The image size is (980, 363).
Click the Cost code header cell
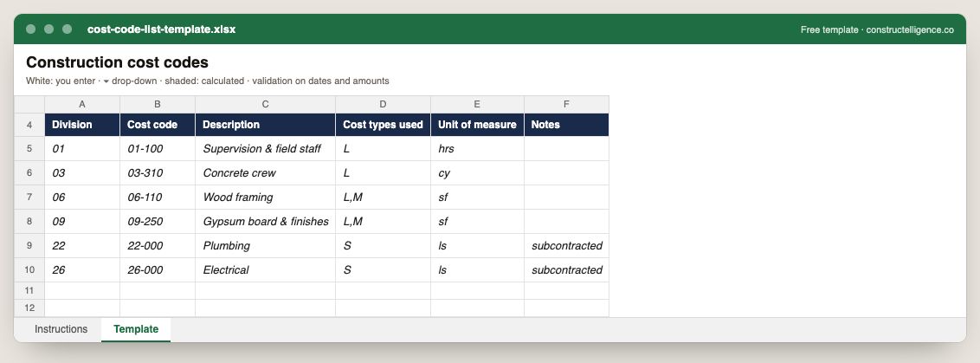(x=158, y=125)
